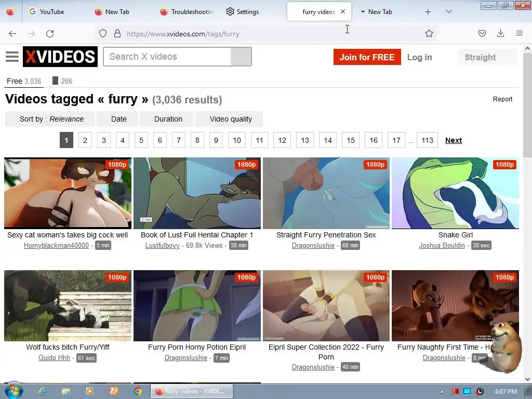
Task: Go to results page 17
Action: [x=396, y=140]
